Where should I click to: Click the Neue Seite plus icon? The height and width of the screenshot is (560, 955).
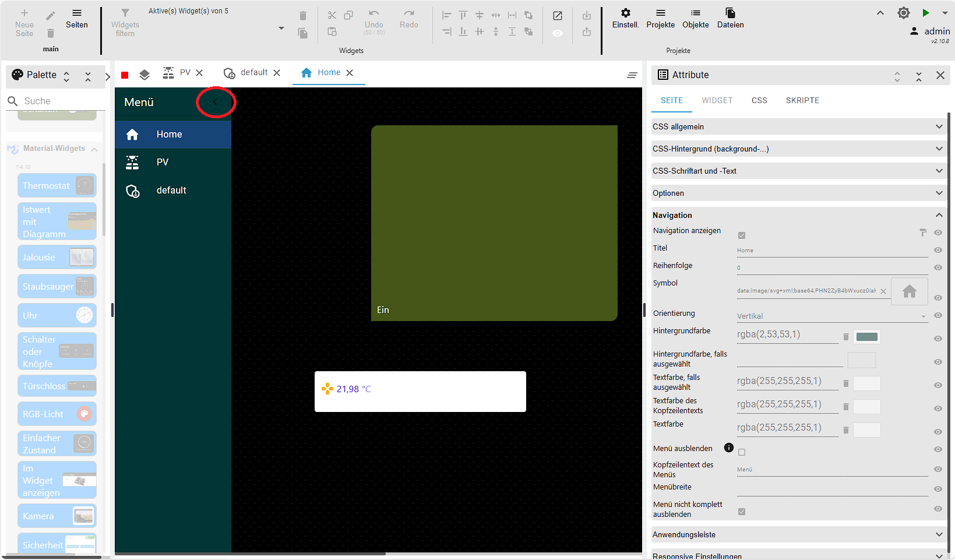[24, 13]
